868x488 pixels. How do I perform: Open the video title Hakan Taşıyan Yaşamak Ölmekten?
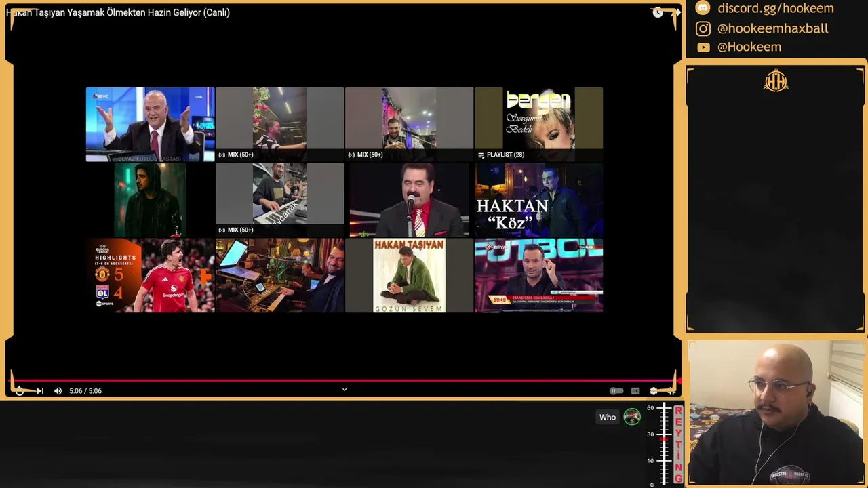118,12
